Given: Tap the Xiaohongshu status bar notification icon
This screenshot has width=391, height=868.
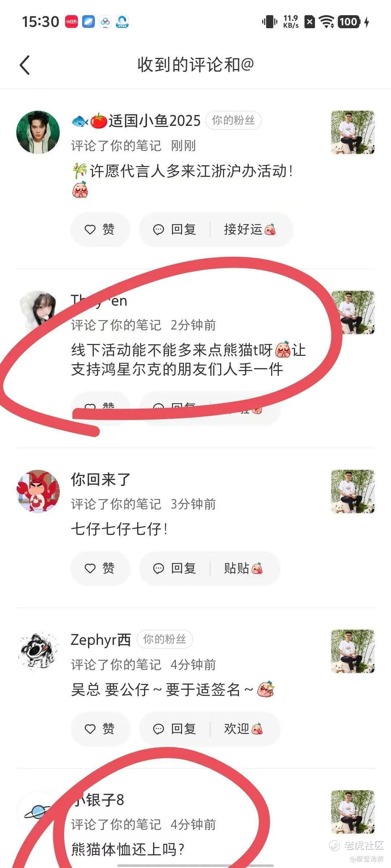Looking at the screenshot, I should 71,22.
